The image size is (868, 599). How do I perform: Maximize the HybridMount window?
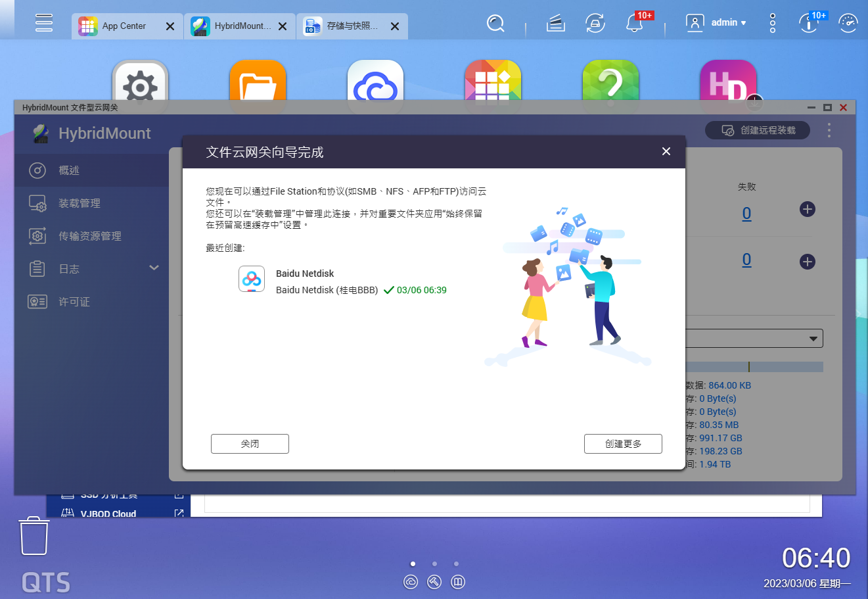828,107
